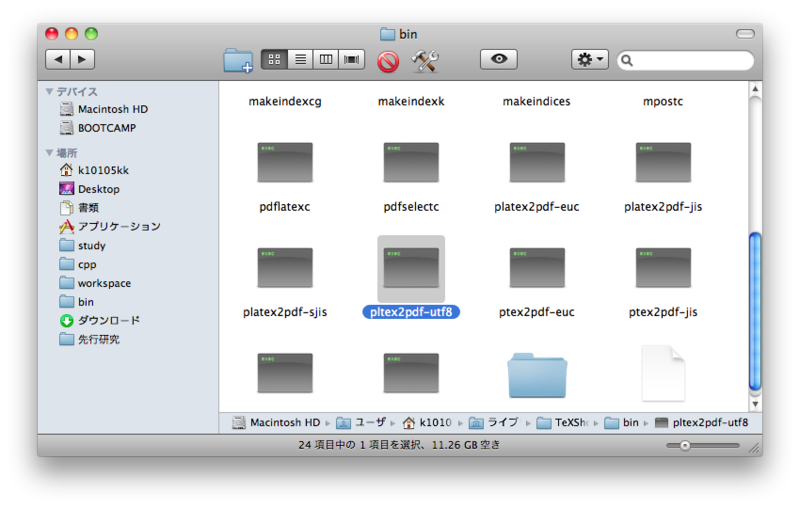800x508 pixels.
Task: Switch to icon view
Action: pyautogui.click(x=274, y=60)
